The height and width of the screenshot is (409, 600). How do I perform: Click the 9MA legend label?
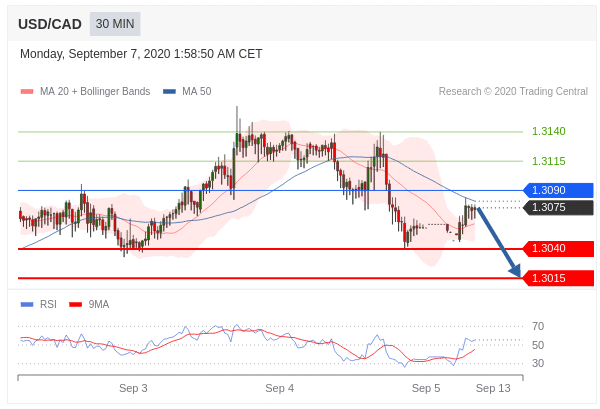point(99,305)
